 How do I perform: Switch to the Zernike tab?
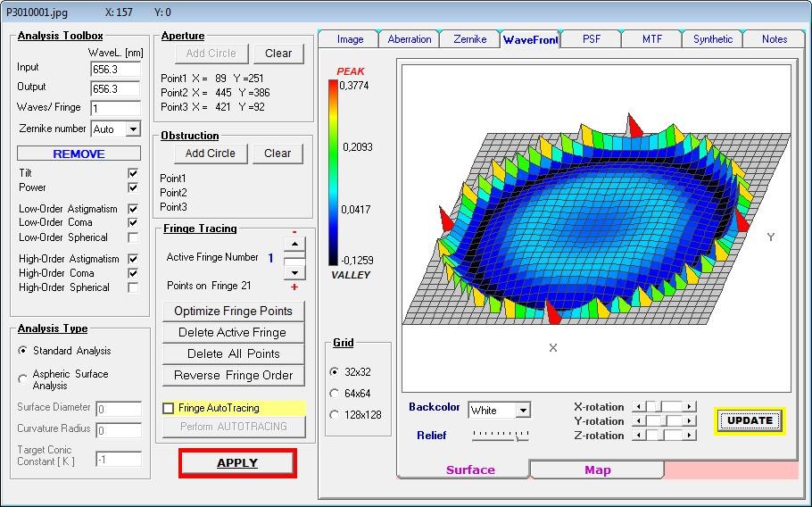(x=469, y=39)
